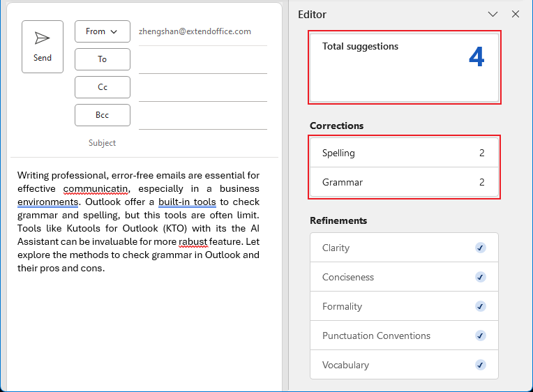Click into the Bcc address field
This screenshot has width=533, height=392.
coord(202,117)
